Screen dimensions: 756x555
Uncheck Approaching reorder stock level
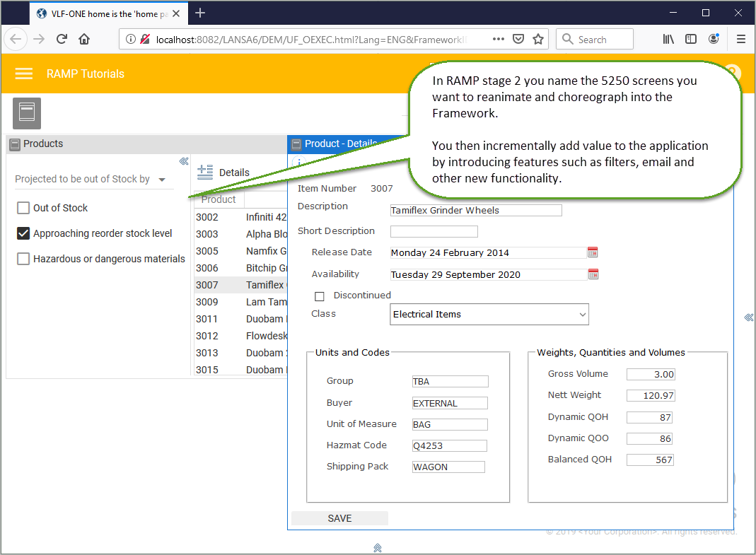pos(23,233)
